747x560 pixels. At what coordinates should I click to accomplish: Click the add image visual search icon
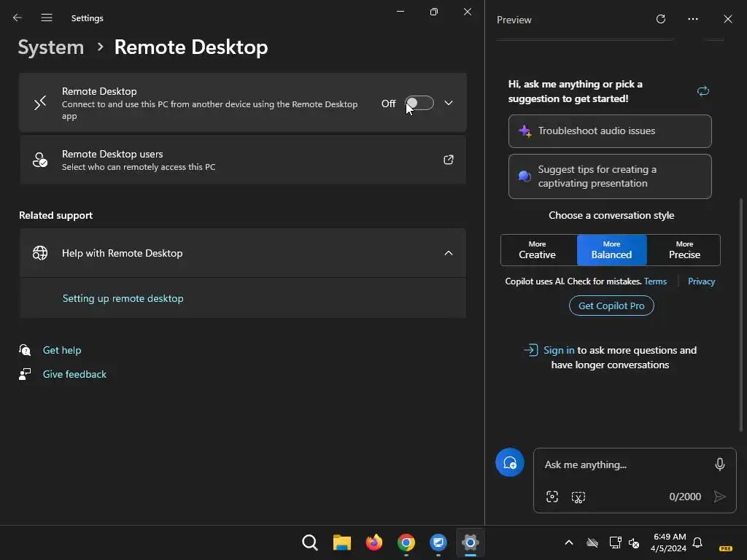(x=552, y=497)
